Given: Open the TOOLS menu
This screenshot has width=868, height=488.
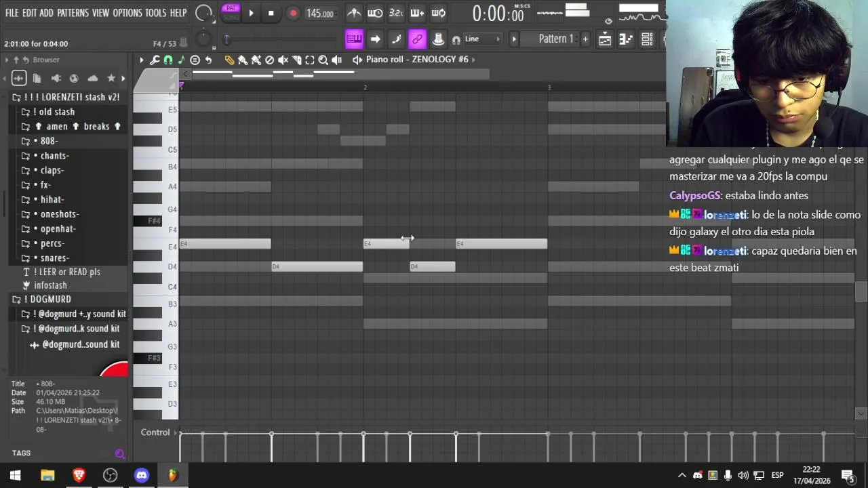Looking at the screenshot, I should pos(155,13).
